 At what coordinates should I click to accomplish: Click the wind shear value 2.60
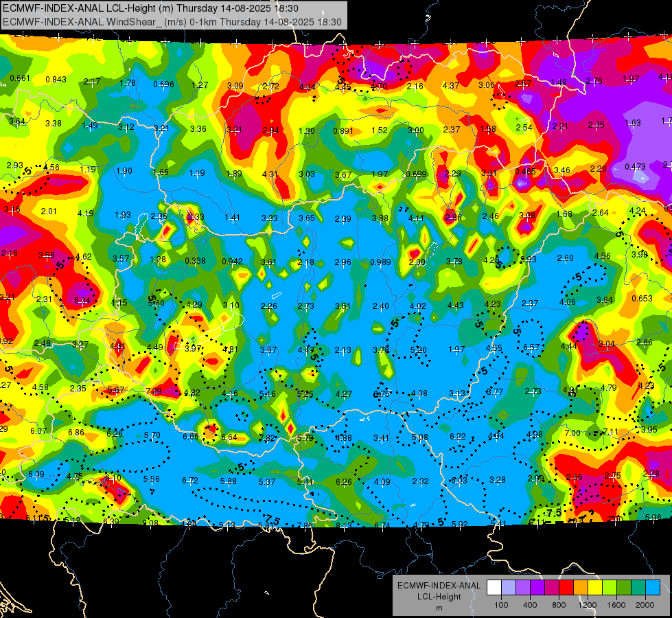[566, 257]
